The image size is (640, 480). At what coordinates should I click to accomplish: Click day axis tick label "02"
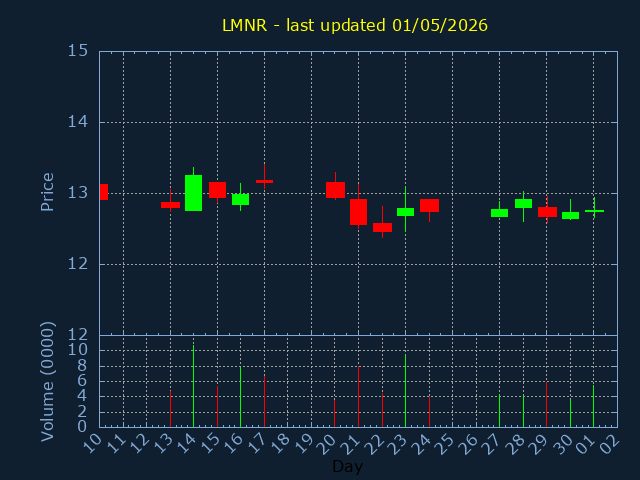610,443
